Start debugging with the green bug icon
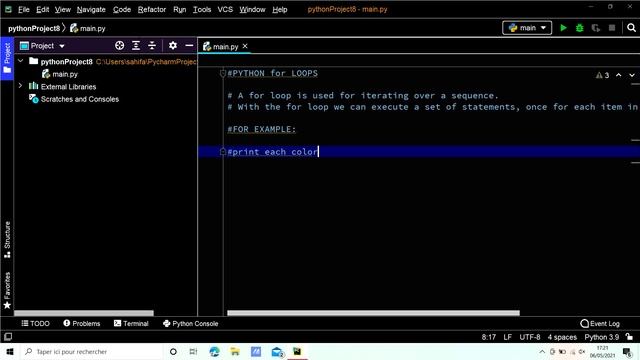The image size is (640, 360). 580,28
